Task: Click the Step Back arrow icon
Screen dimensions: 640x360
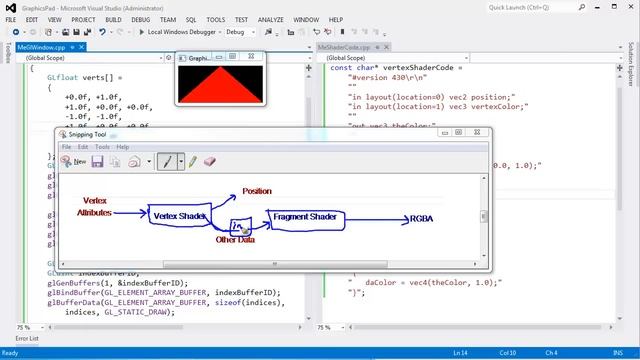Action: (316, 32)
